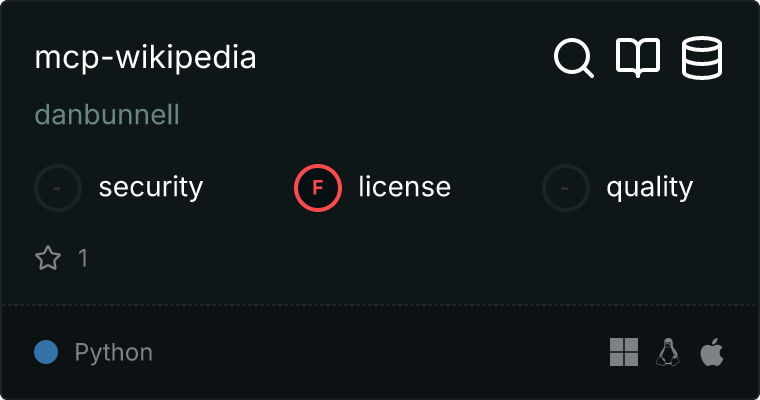Click the database stack icon
This screenshot has width=760, height=400.
(x=702, y=58)
